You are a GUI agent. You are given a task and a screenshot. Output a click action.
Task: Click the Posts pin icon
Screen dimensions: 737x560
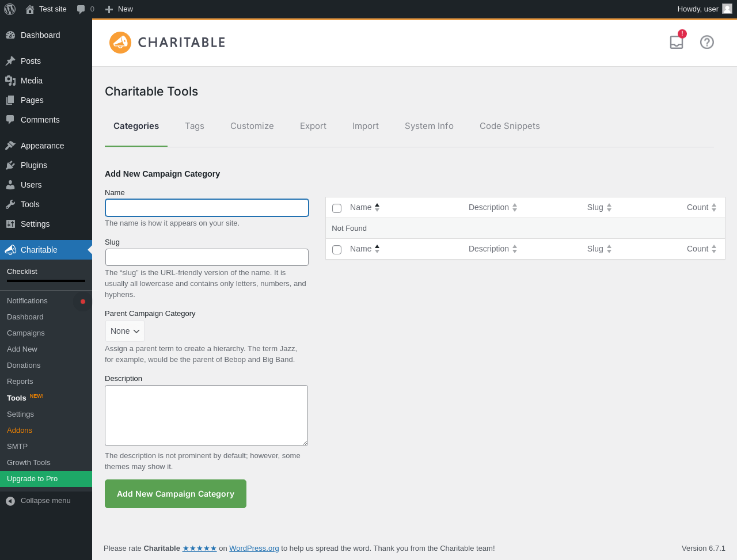10,61
